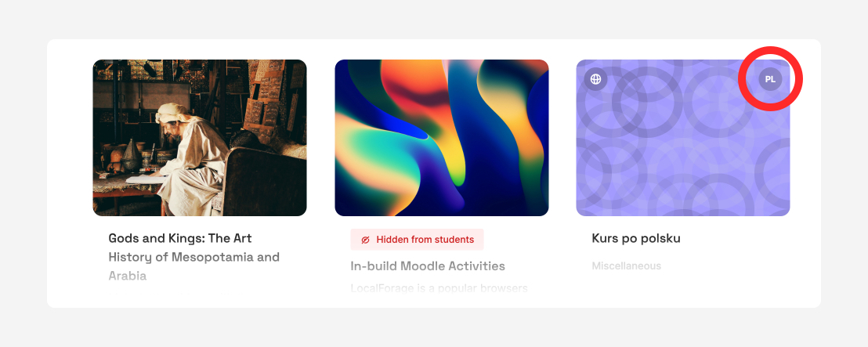The image size is (868, 347).
Task: Click the Hidden from students label text
Action: point(425,240)
